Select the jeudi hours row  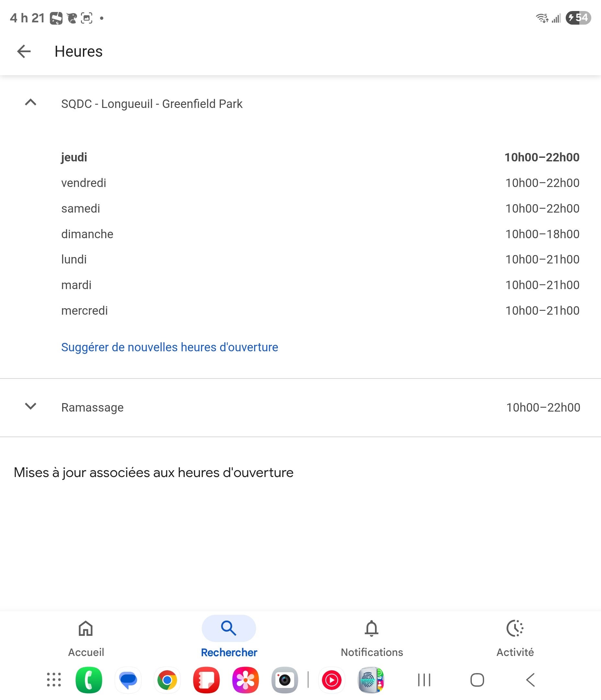coord(320,157)
